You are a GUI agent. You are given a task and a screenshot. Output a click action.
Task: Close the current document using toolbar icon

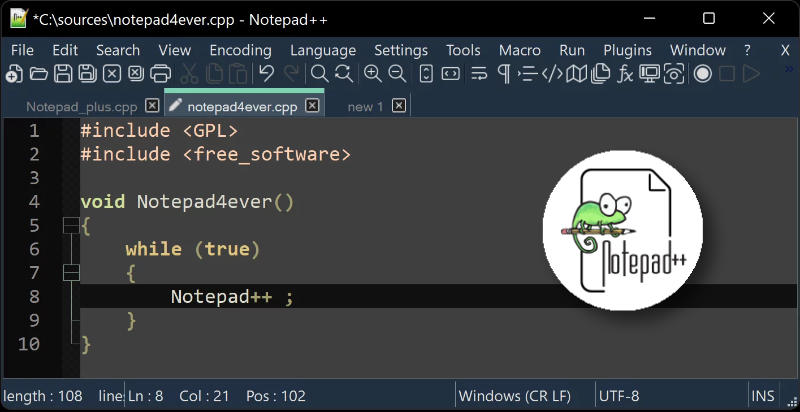click(x=112, y=74)
